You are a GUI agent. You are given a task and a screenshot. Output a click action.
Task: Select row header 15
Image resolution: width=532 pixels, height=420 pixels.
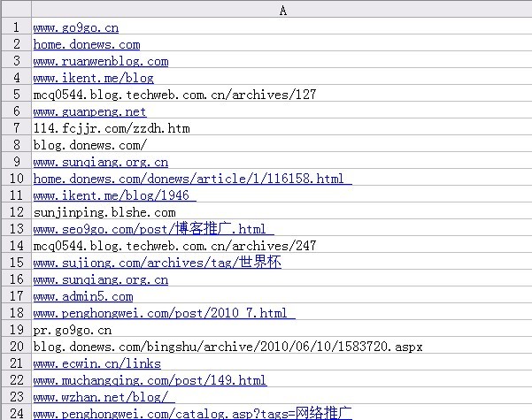16,262
